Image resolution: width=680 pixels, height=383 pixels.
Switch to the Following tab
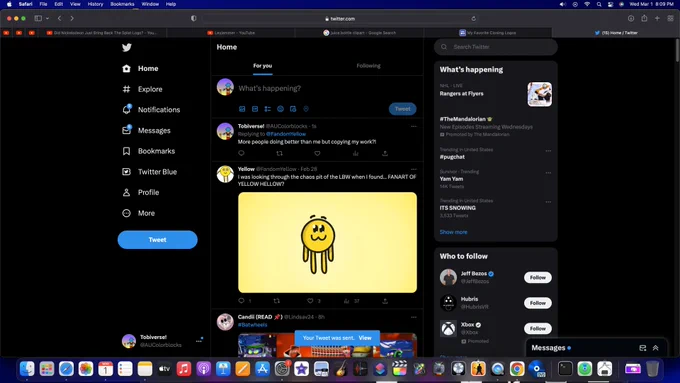(368, 66)
